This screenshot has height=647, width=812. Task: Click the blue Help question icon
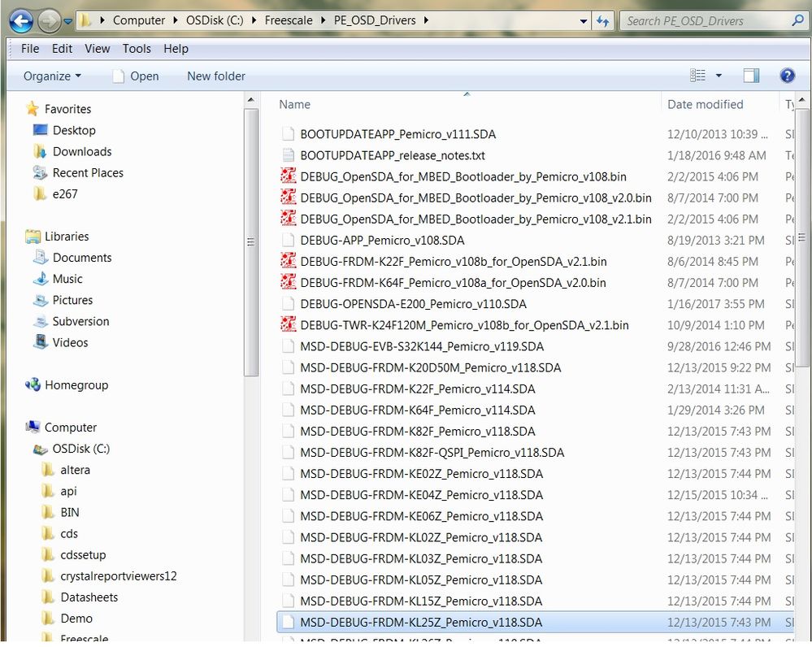(x=787, y=76)
